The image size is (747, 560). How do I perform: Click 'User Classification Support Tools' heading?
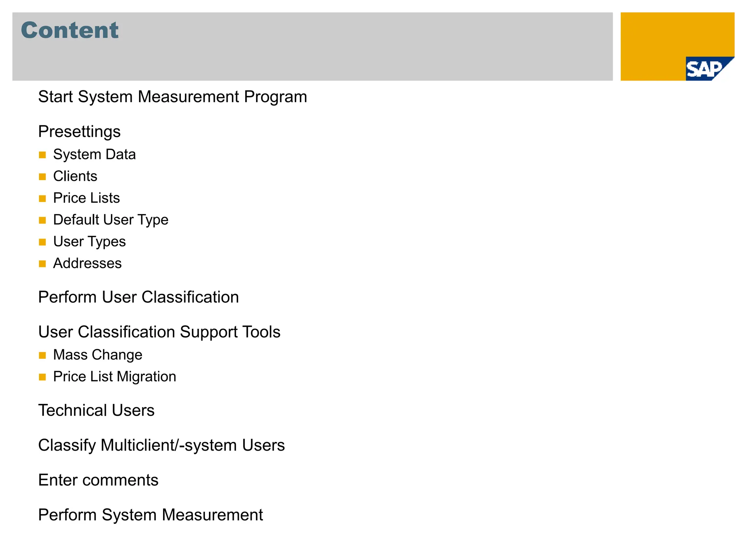(x=159, y=332)
